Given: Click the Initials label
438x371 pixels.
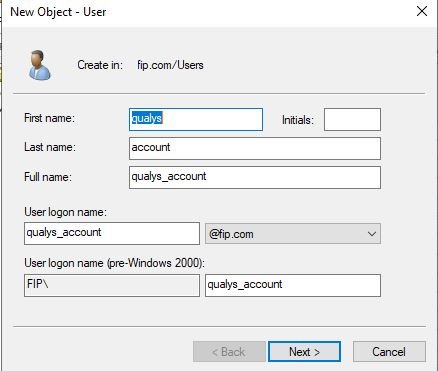Looking at the screenshot, I should (298, 120).
